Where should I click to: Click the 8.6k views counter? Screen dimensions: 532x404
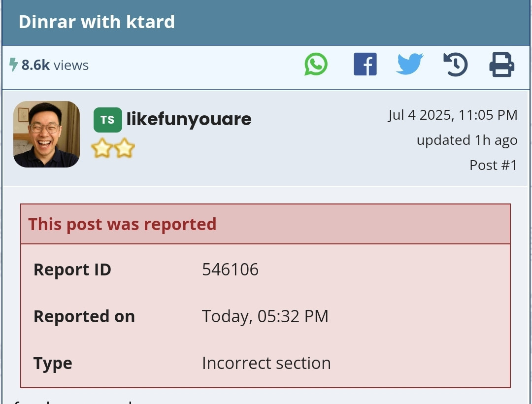tap(55, 65)
